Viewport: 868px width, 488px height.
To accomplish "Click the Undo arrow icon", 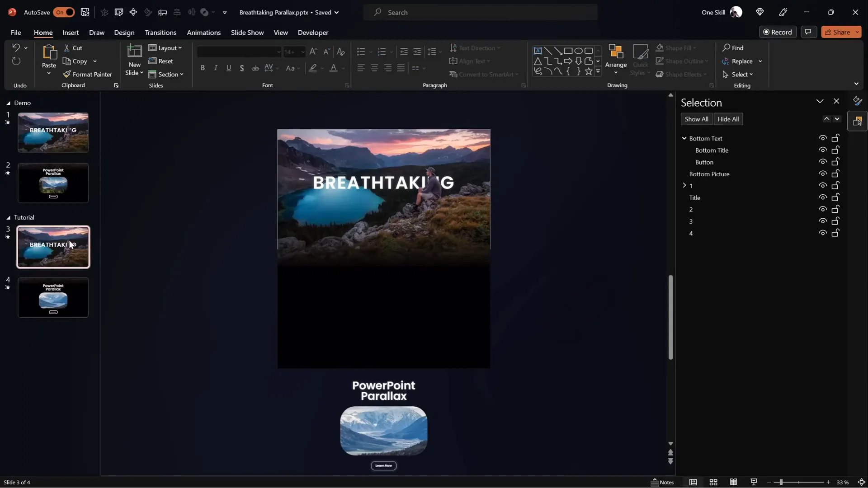I will coord(16,47).
